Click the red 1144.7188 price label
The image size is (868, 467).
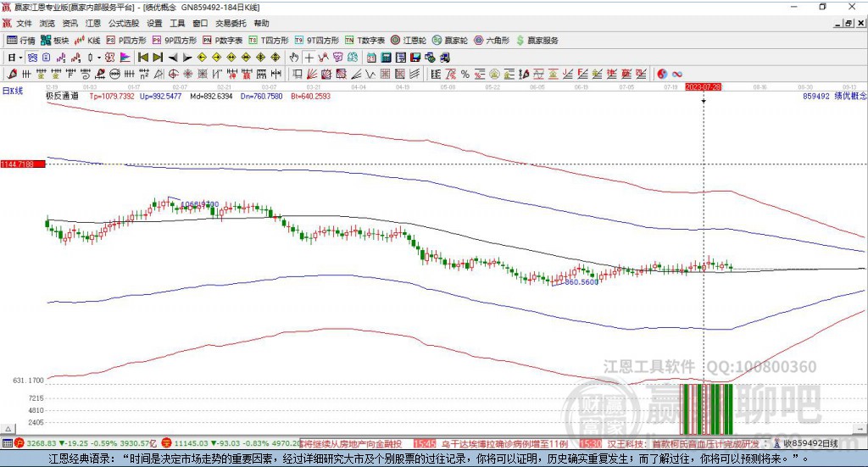click(23, 164)
